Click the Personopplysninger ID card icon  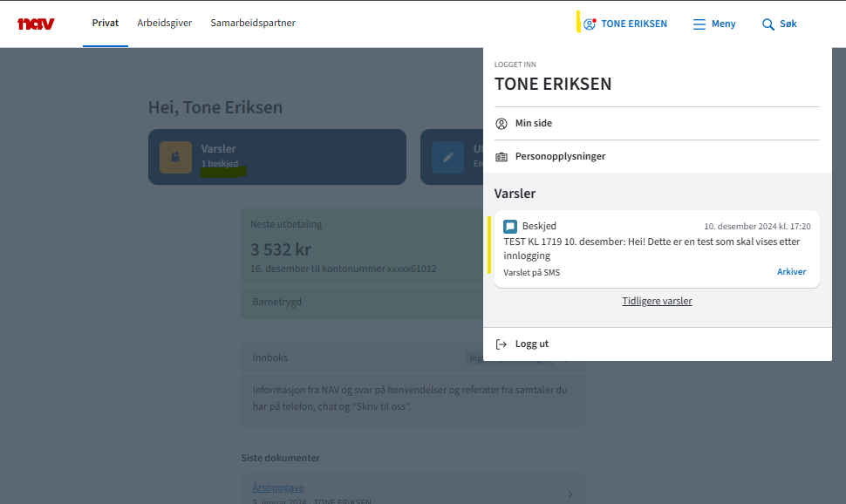(501, 157)
